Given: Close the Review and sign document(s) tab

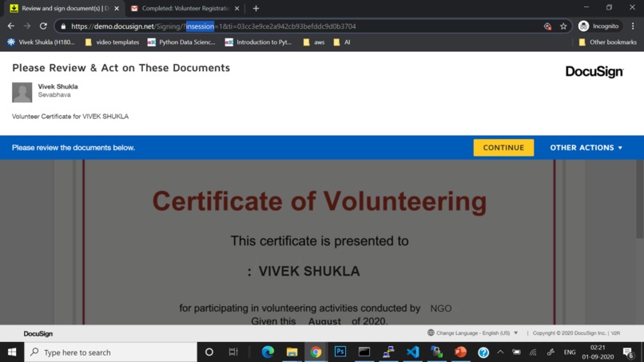Looking at the screenshot, I should pyautogui.click(x=117, y=8).
